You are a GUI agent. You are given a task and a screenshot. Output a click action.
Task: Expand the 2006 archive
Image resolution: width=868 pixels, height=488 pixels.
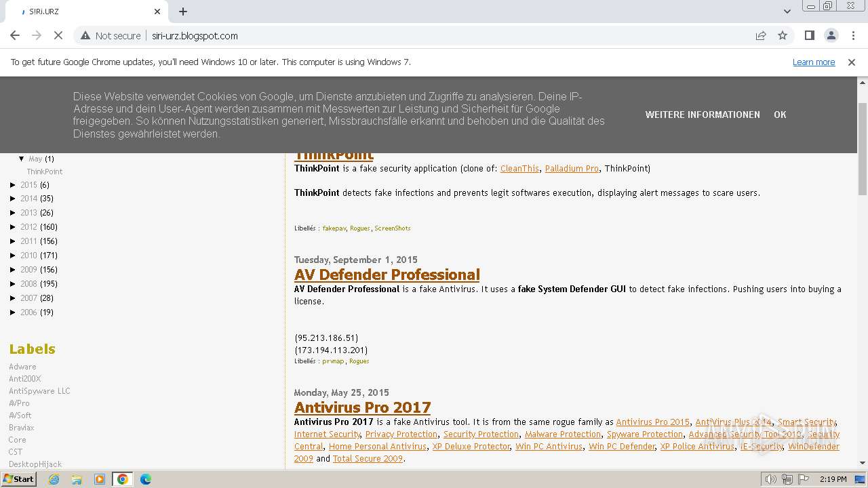point(13,312)
